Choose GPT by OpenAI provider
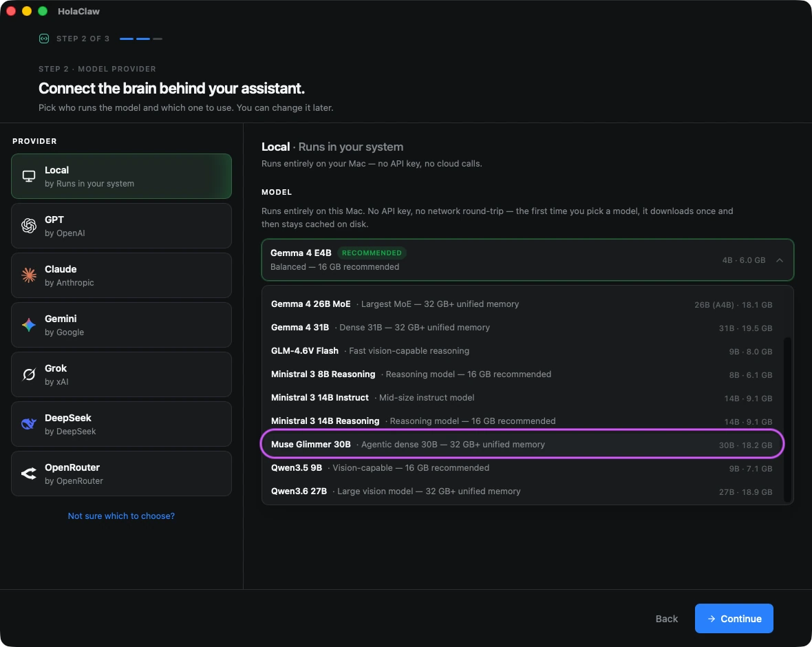The width and height of the screenshot is (812, 647). click(x=121, y=226)
